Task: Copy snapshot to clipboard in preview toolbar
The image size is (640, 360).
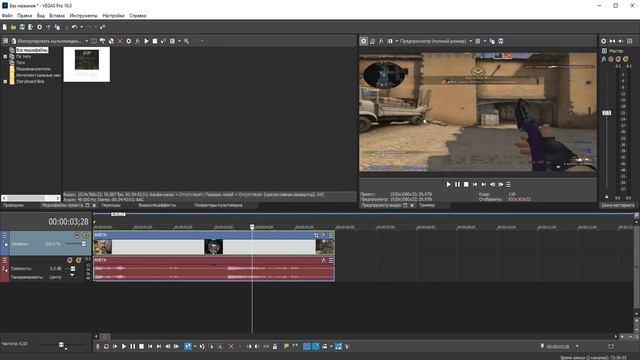Action: pyautogui.click(x=492, y=41)
